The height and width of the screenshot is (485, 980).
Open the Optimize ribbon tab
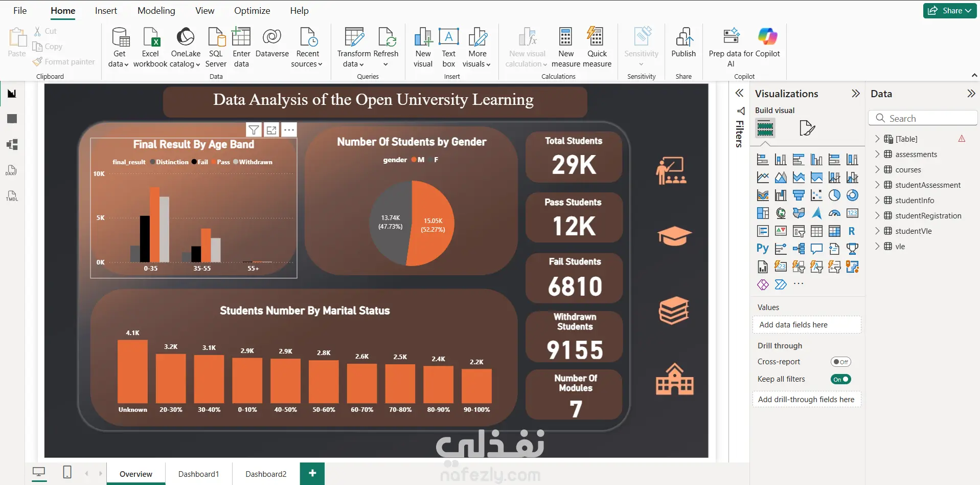pyautogui.click(x=252, y=11)
